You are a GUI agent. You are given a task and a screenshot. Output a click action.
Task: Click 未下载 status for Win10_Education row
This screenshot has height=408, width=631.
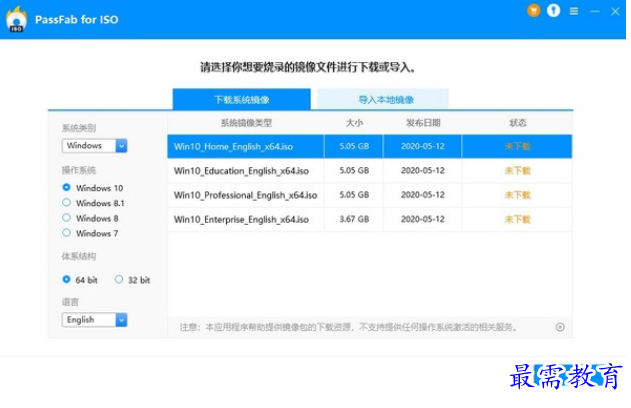518,171
